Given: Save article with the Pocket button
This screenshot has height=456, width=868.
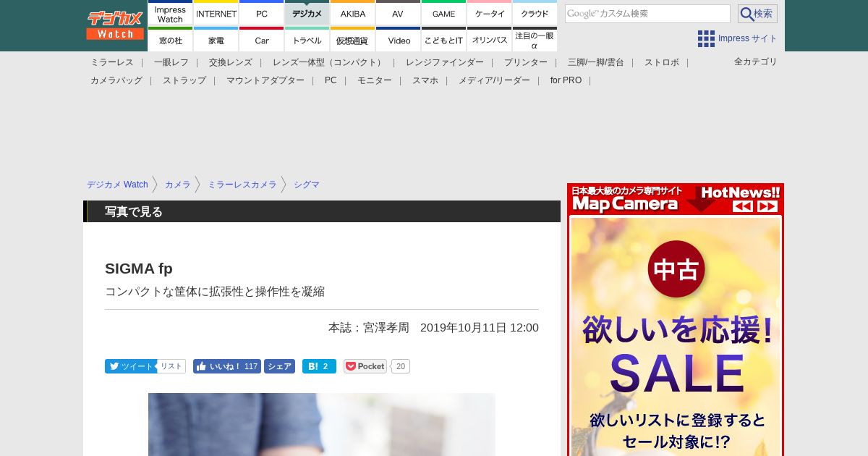Looking at the screenshot, I should tap(365, 366).
